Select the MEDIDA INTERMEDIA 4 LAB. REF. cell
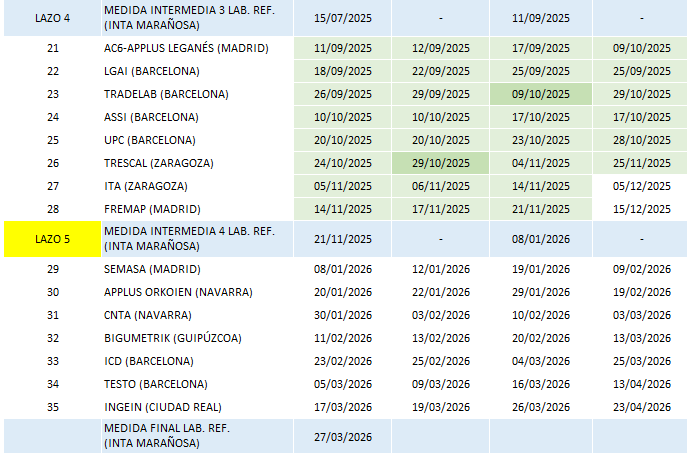This screenshot has width=687, height=453. coord(196,240)
